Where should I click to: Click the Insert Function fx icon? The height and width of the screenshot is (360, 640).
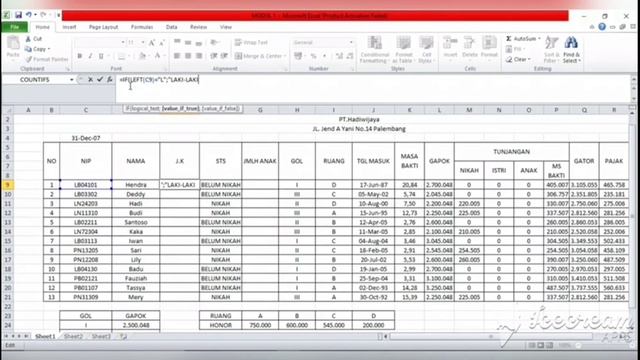110,80
